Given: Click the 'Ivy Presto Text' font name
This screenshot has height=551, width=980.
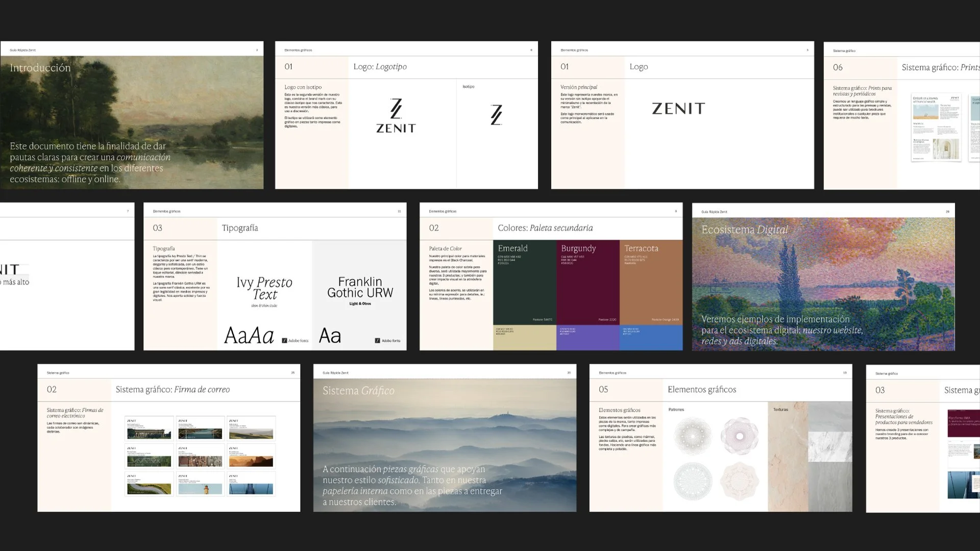Looking at the screenshot, I should point(264,288).
